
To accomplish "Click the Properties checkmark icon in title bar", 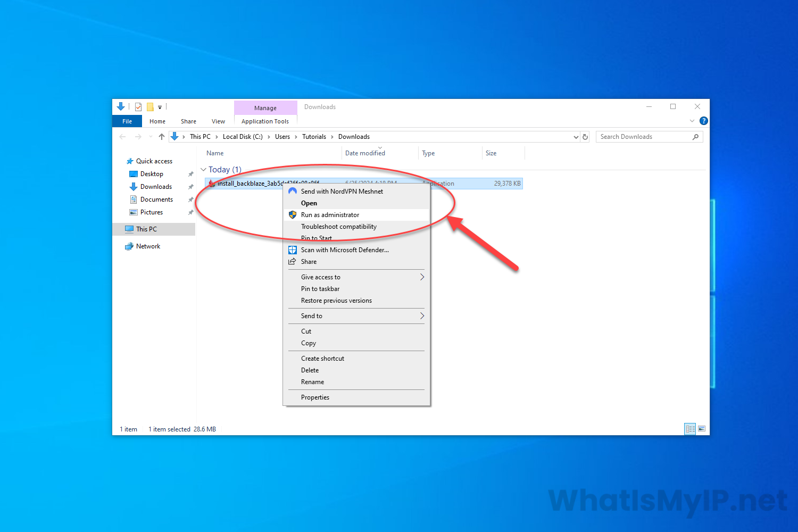I will [x=138, y=107].
